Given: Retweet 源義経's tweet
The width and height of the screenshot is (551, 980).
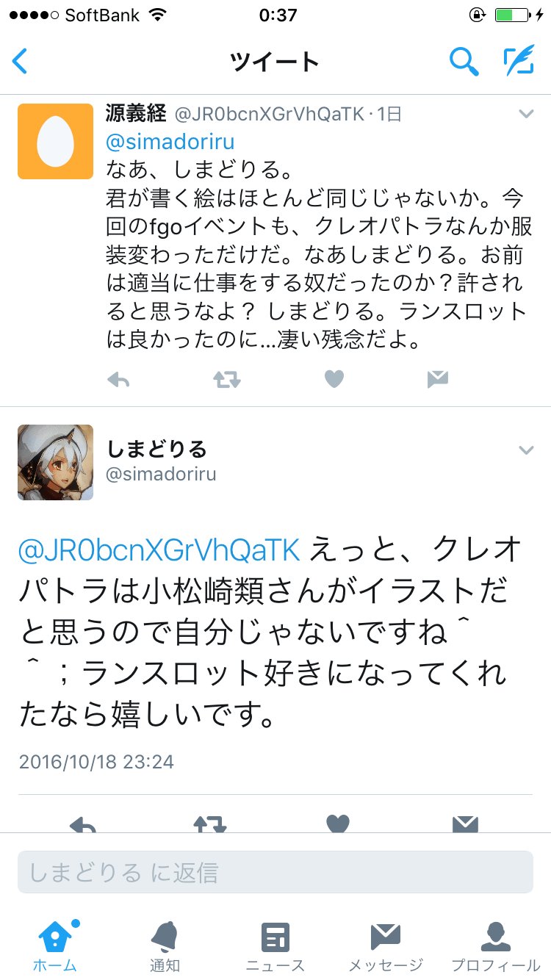Looking at the screenshot, I should coord(226,379).
